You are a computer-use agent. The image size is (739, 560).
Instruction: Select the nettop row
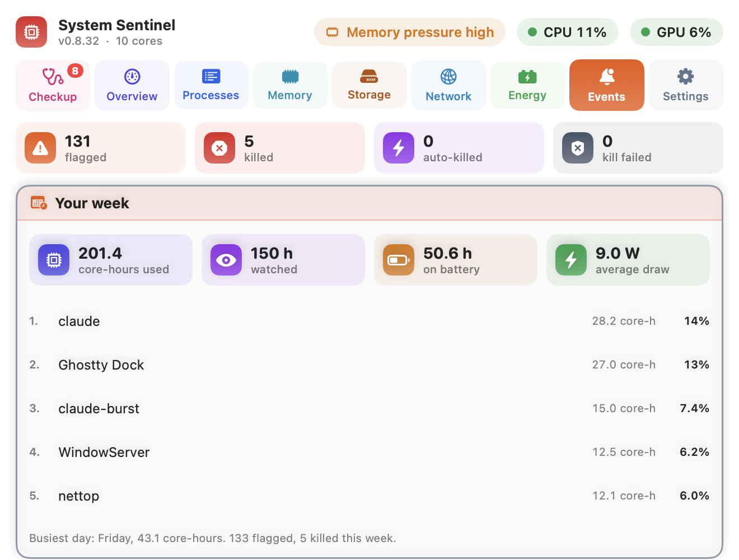(x=369, y=496)
